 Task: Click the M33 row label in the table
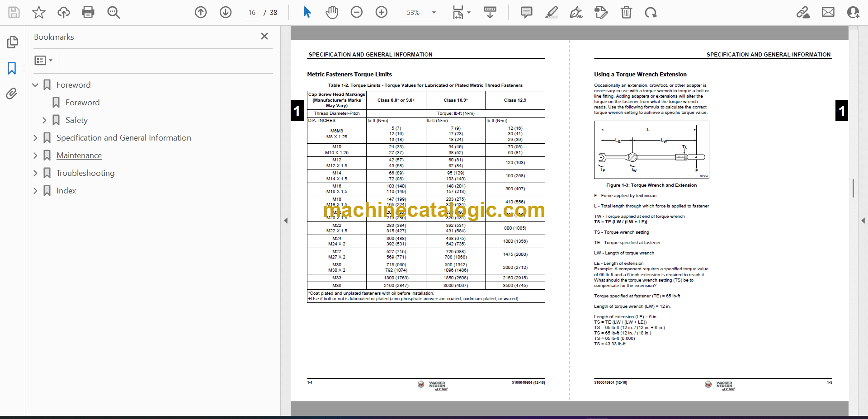(337, 278)
